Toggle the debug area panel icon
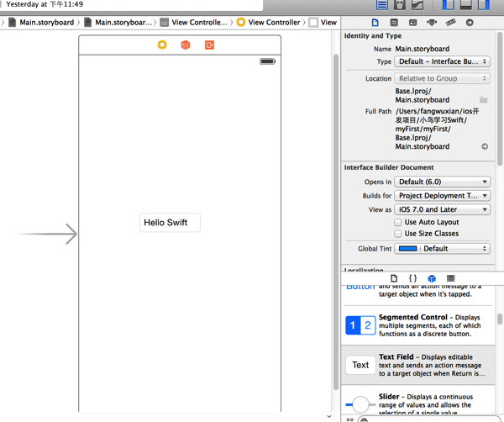Viewport: 504px width, 422px height. coord(465,4)
